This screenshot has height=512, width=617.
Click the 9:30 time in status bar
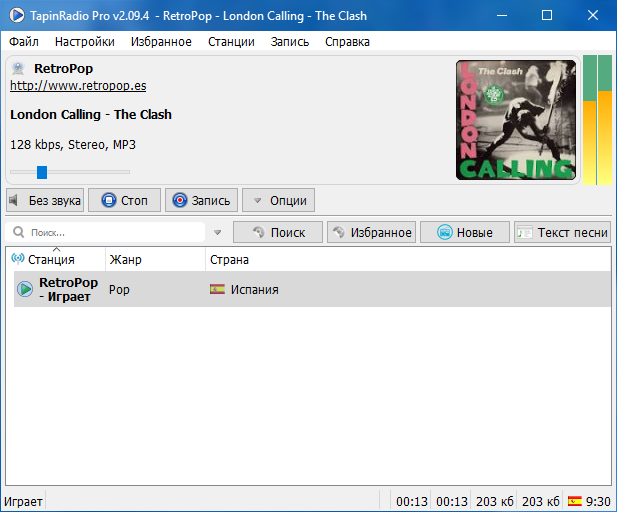pyautogui.click(x=598, y=501)
